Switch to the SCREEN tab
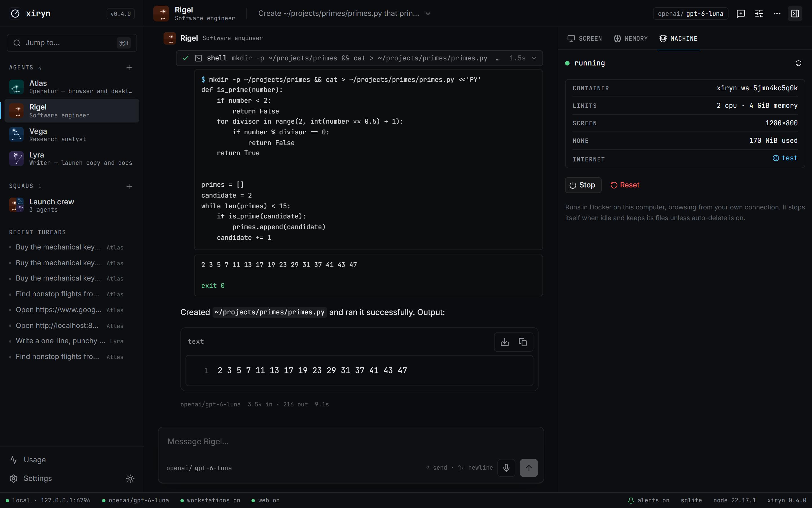 click(x=584, y=39)
